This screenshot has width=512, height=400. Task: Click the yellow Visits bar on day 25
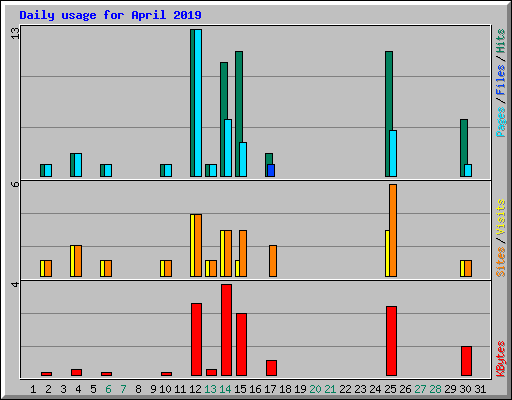point(387,253)
